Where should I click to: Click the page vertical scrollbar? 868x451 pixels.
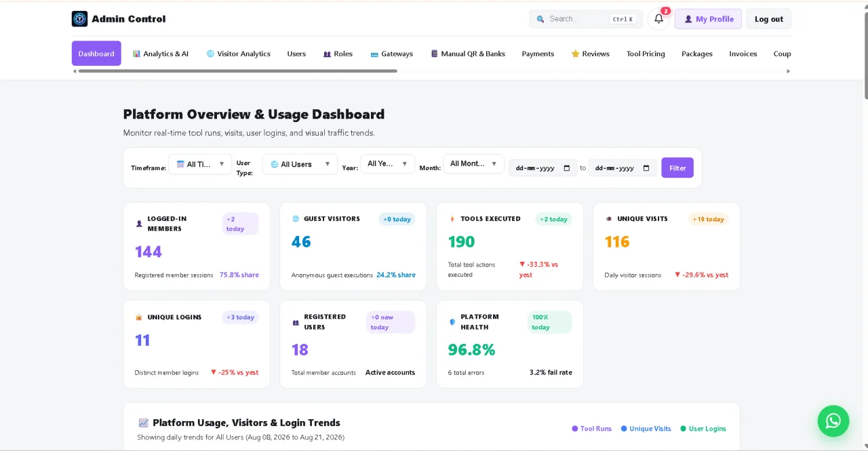pyautogui.click(x=865, y=56)
